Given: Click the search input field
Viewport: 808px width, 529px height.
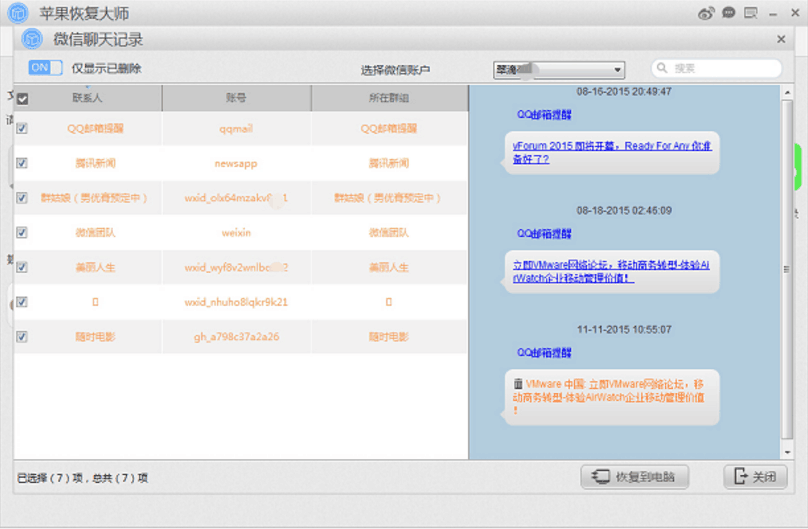Looking at the screenshot, I should click(x=717, y=68).
